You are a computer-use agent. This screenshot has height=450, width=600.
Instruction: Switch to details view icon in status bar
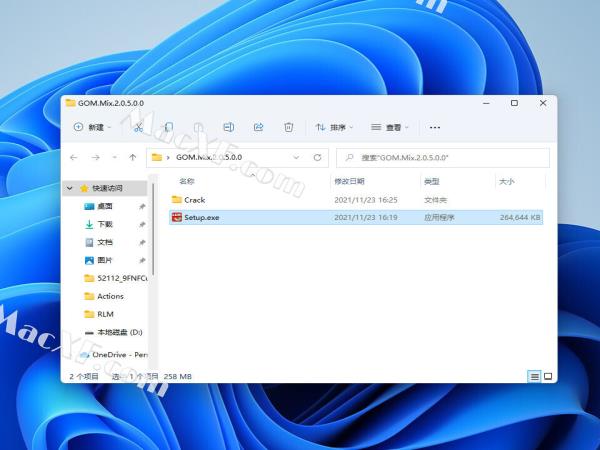[x=535, y=377]
